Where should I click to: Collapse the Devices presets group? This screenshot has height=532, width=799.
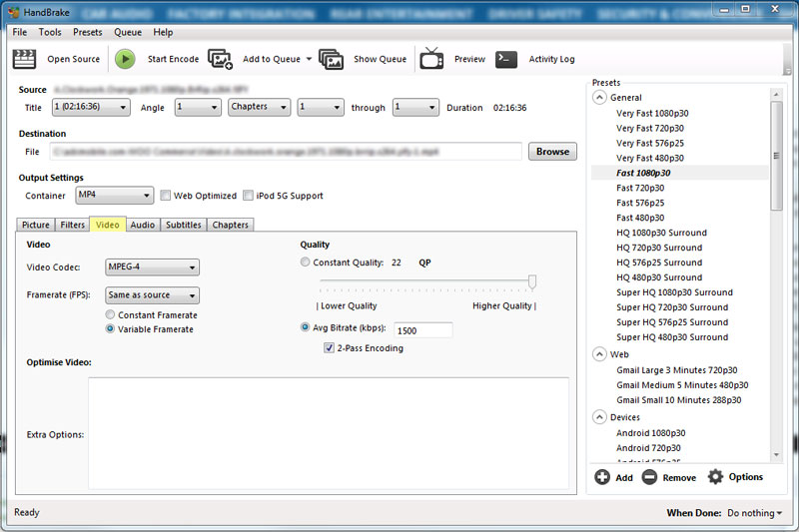[600, 417]
